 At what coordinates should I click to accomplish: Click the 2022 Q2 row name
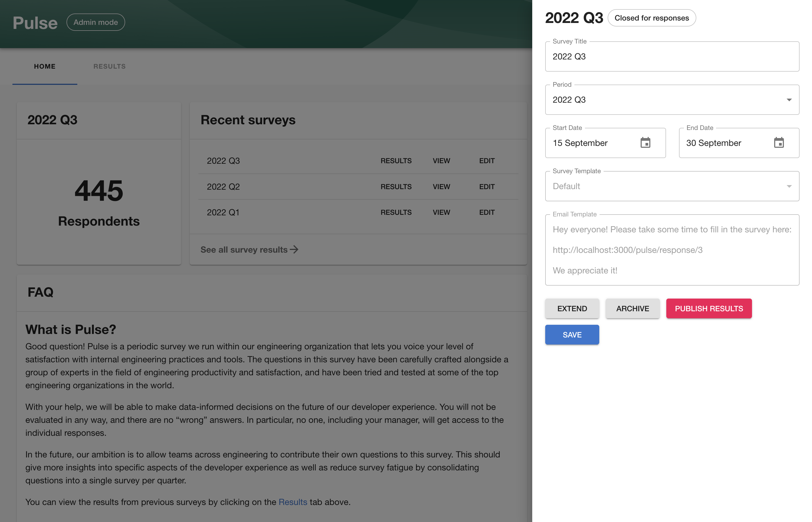tap(223, 187)
